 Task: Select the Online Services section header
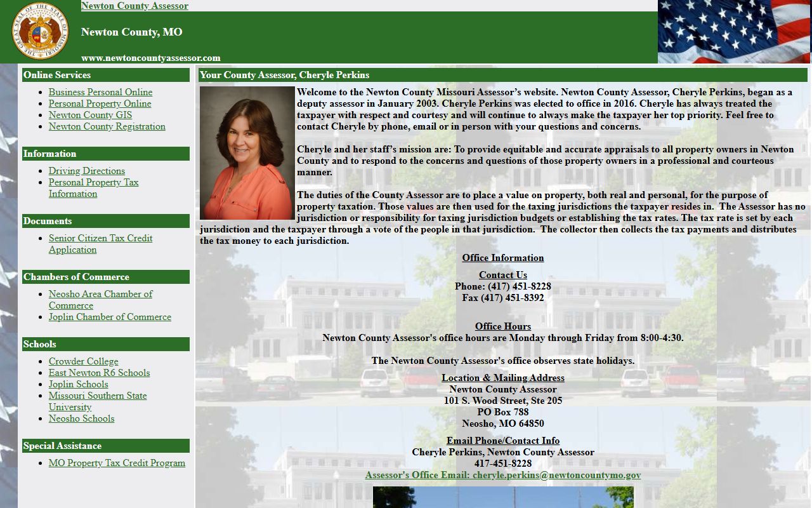pyautogui.click(x=106, y=75)
